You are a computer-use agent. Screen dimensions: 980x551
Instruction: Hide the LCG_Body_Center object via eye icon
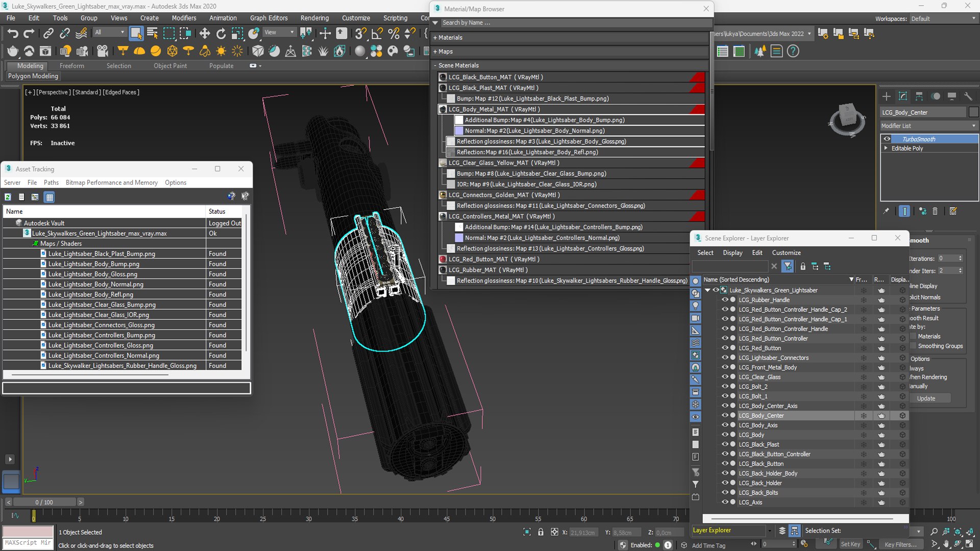tap(724, 415)
